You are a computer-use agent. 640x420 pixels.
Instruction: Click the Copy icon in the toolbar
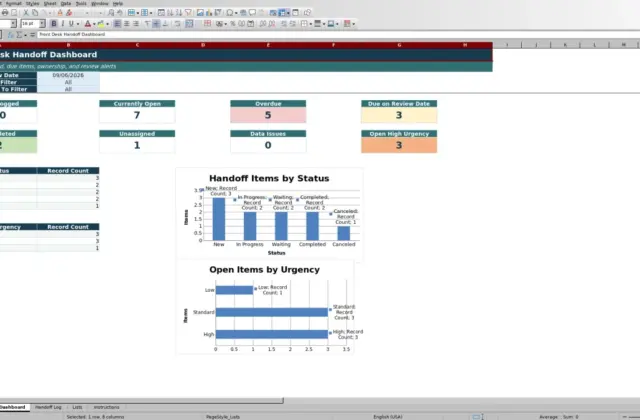pyautogui.click(x=35, y=13)
